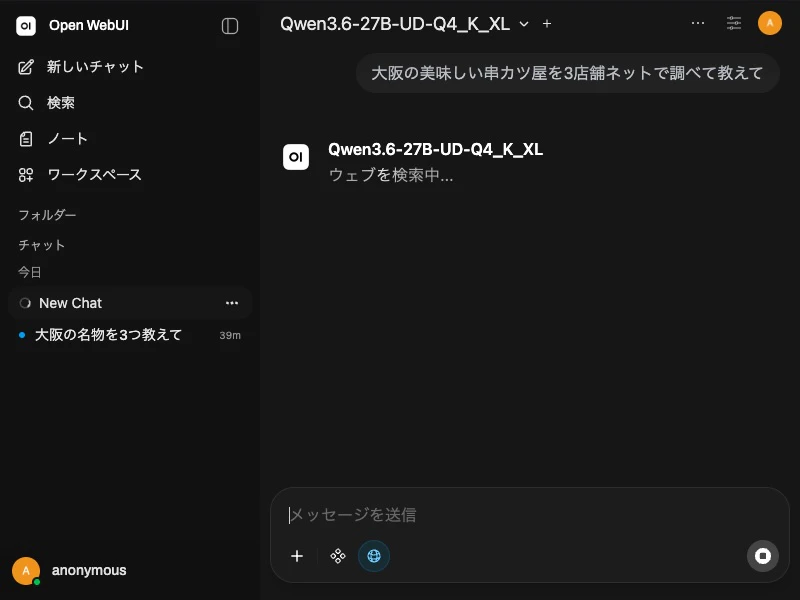Viewport: 800px width, 600px height.
Task: Open the ワークスペース workspace page
Action: pyautogui.click(x=80, y=175)
